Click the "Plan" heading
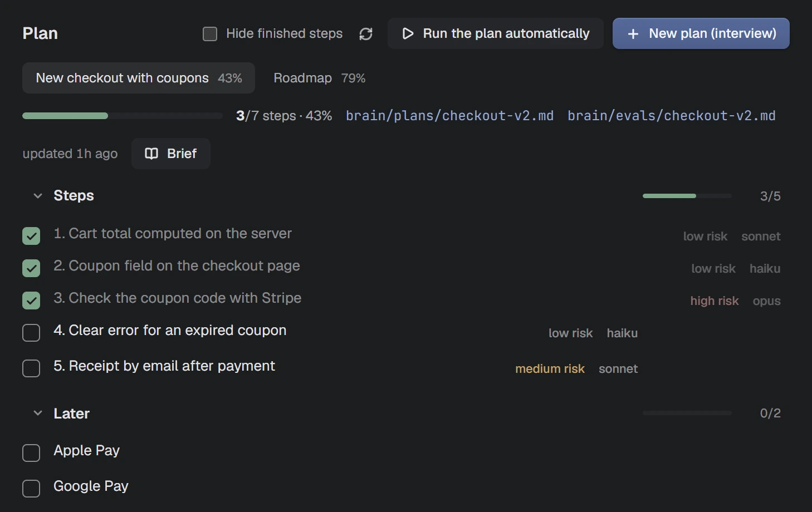 click(40, 33)
